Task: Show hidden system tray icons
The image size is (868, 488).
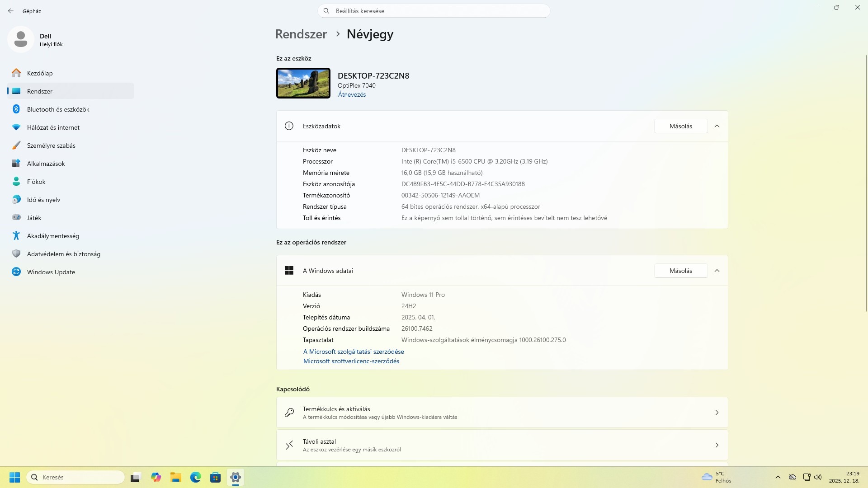Action: pos(778,477)
